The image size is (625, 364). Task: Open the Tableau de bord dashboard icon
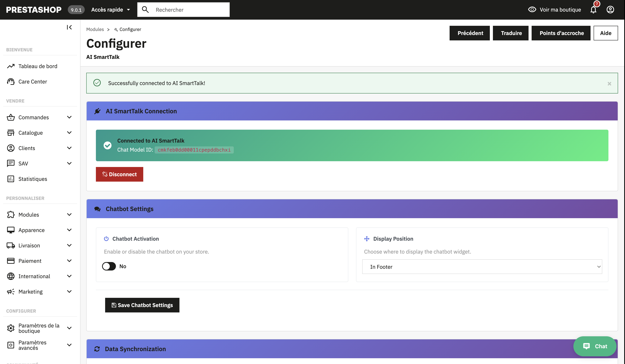coord(11,66)
